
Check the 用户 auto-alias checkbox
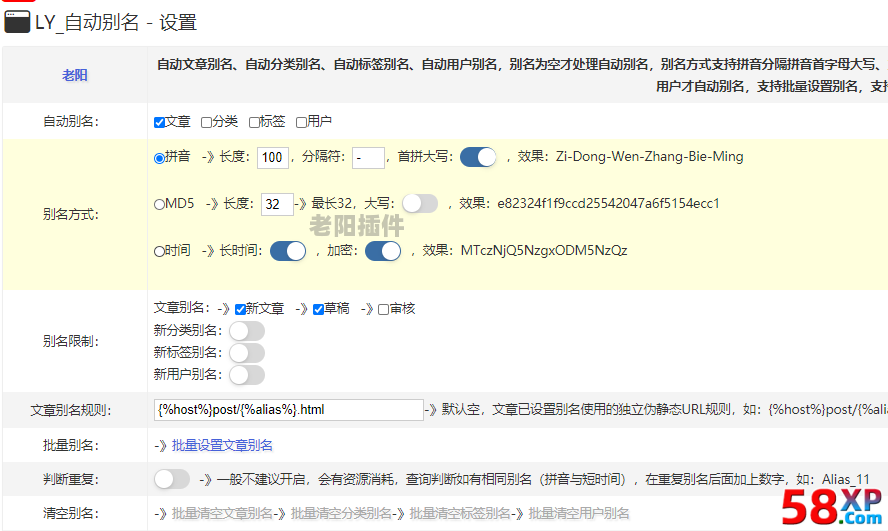(302, 122)
